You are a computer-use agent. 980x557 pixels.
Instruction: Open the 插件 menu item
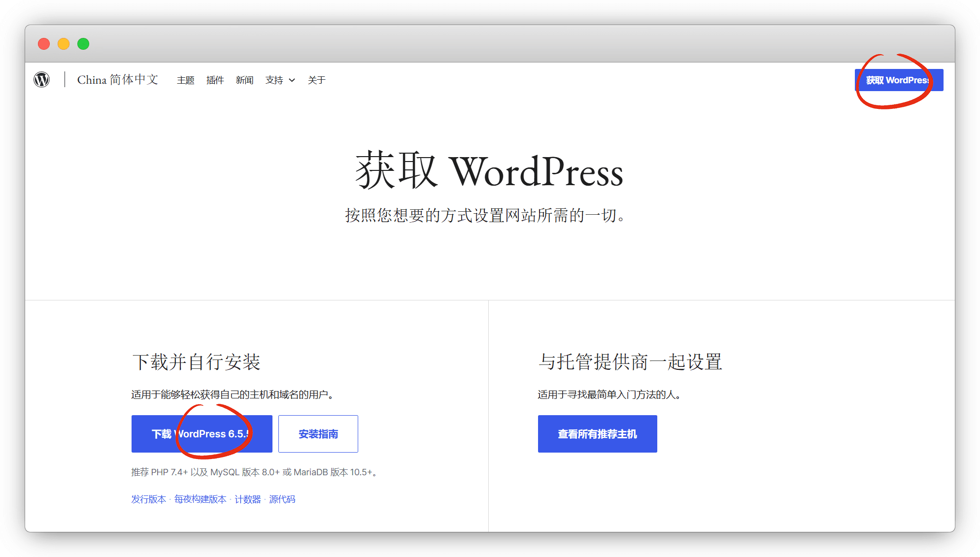click(215, 80)
